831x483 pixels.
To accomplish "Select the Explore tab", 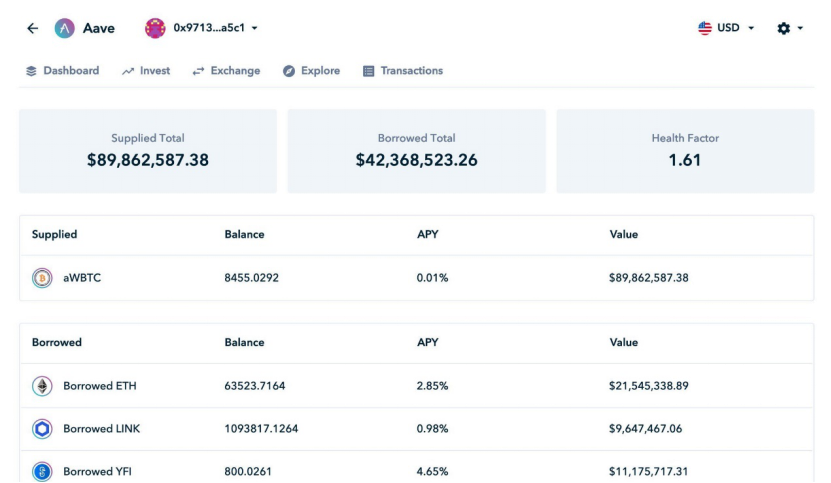I will click(x=311, y=71).
